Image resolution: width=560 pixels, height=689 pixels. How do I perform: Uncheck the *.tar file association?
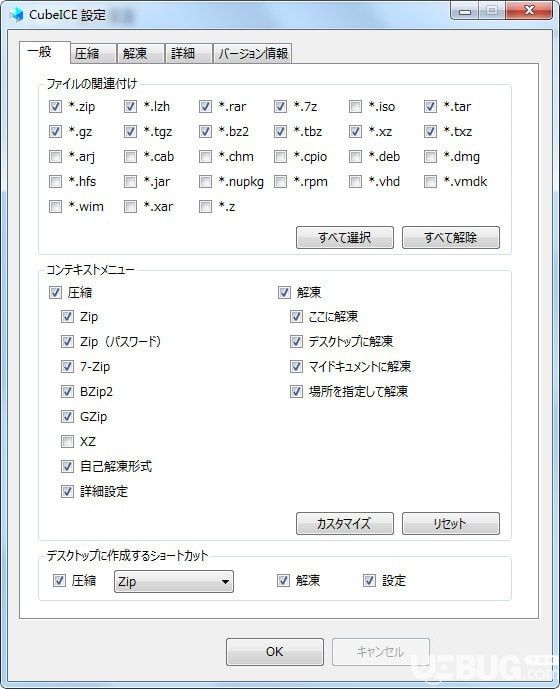(x=430, y=106)
